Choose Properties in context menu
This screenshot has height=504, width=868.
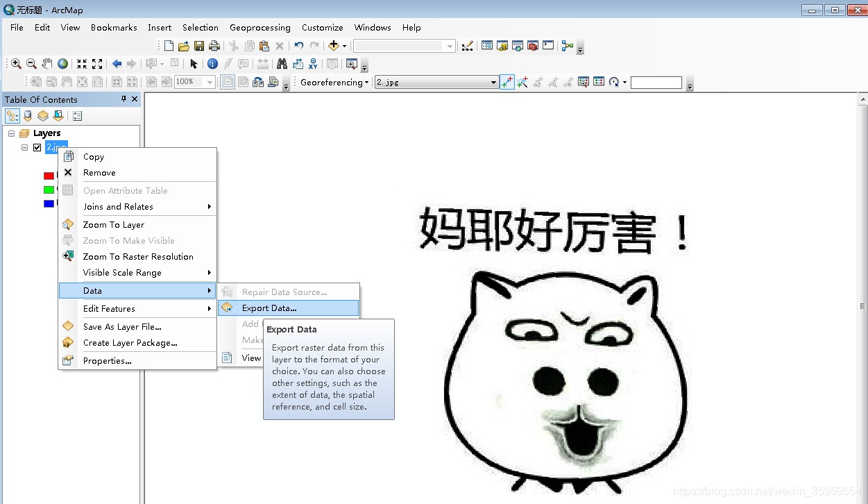137,360
